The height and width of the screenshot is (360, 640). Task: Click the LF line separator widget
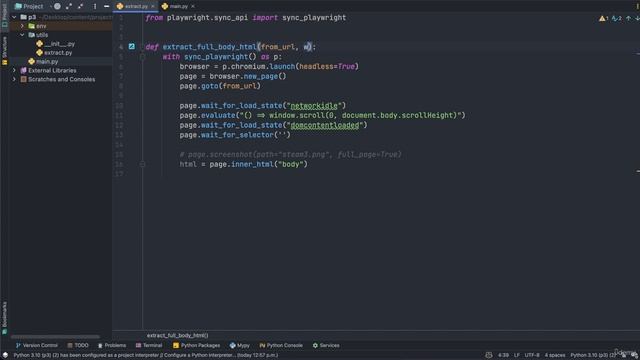click(517, 355)
